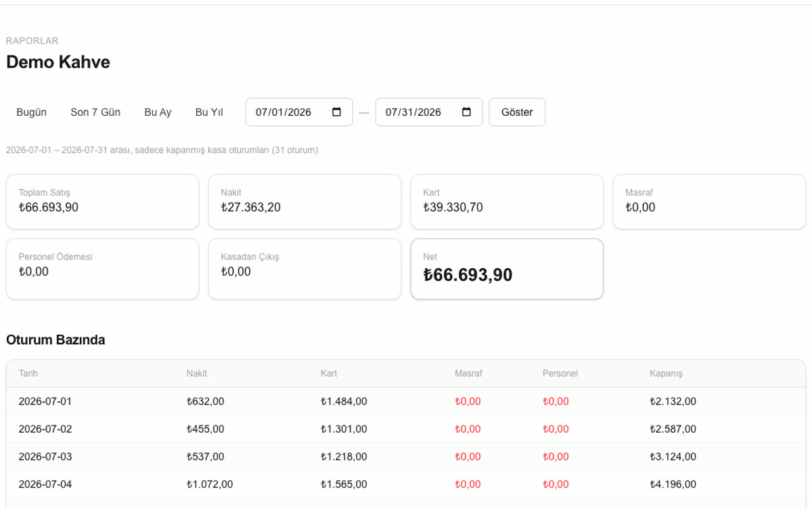
Task: Click the Kasadan Çıkış card
Action: point(304,269)
